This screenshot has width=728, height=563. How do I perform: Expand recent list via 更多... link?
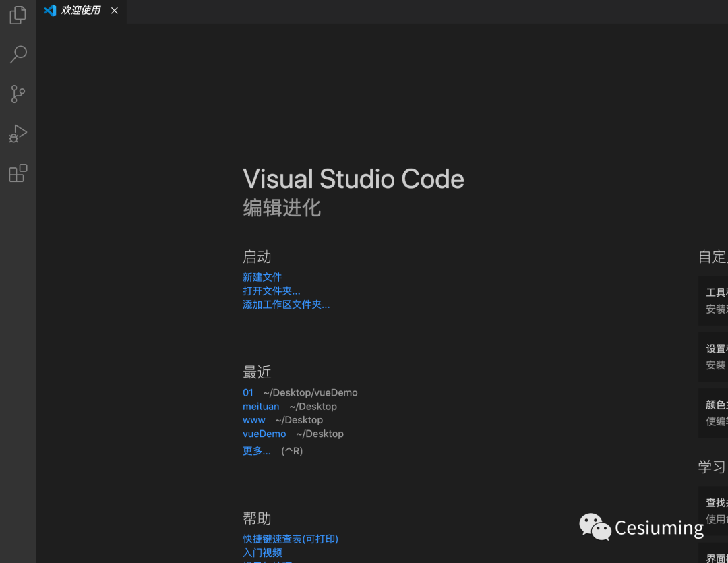pyautogui.click(x=256, y=450)
